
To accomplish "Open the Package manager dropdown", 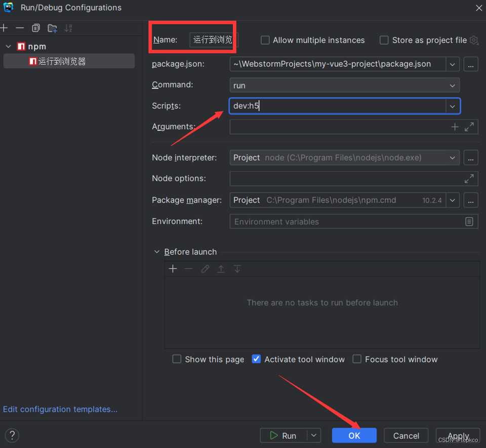I will tap(453, 200).
